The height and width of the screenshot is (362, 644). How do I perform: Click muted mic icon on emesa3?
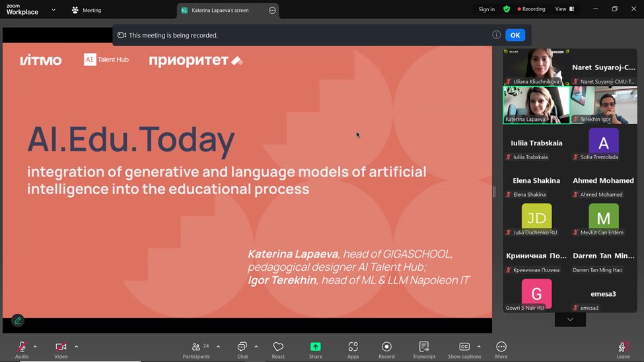pos(576,308)
